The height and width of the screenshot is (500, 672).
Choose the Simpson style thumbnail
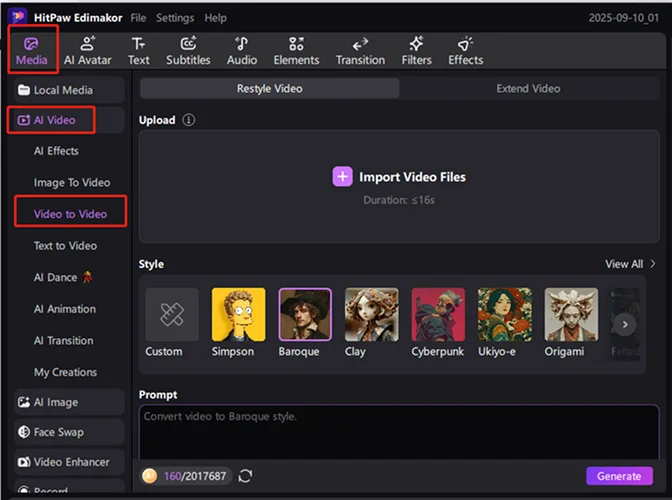pos(238,315)
